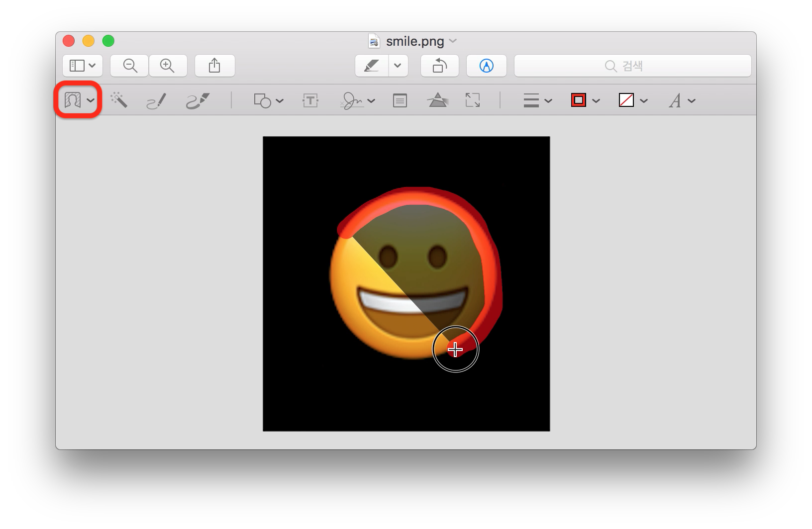Close the Preview window
812x529 pixels.
coord(69,41)
